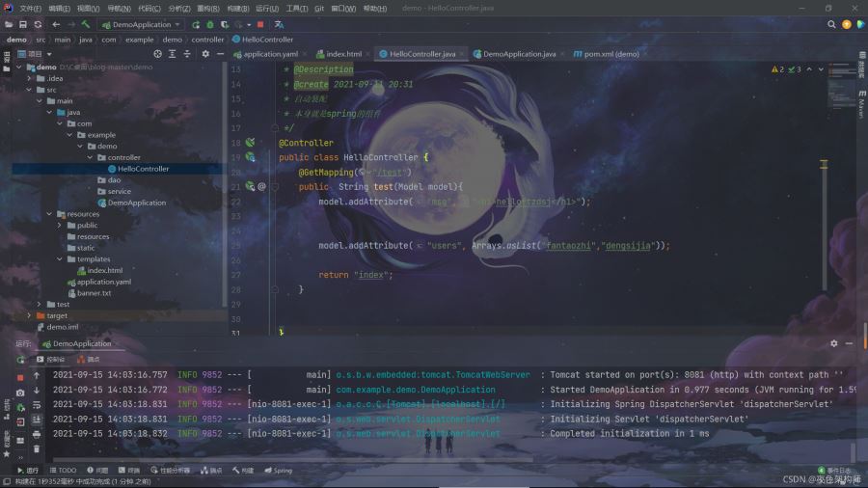Click the controller breadcrumb in navigation bar
Viewport: 868px width, 488px height.
point(207,40)
